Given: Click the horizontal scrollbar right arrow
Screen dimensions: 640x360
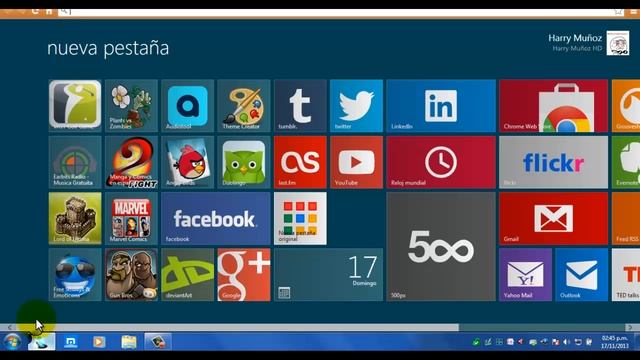Looking at the screenshot, I should 630,327.
